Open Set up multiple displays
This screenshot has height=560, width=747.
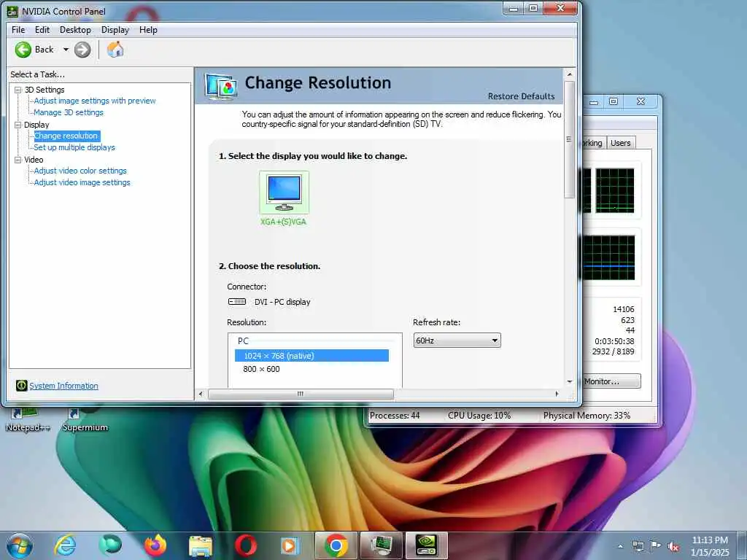point(74,147)
